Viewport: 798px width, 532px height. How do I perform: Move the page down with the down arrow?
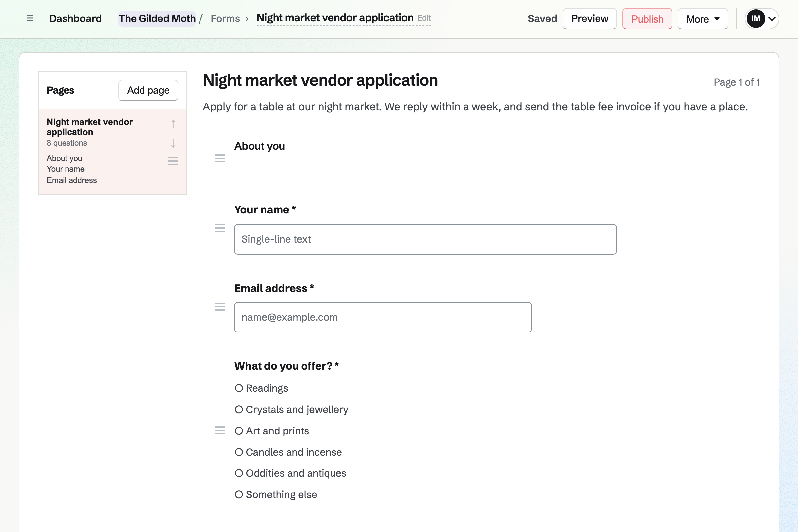click(x=173, y=143)
